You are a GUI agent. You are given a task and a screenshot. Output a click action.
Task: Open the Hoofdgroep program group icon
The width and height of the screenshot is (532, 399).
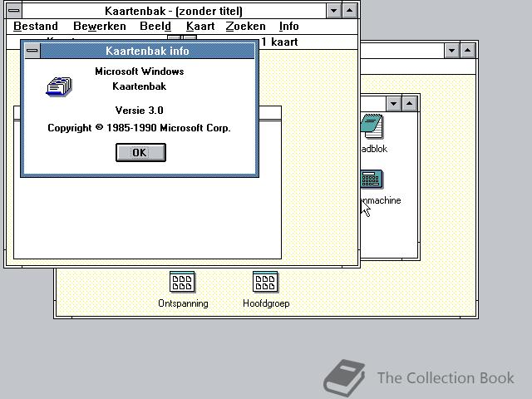[x=265, y=282]
